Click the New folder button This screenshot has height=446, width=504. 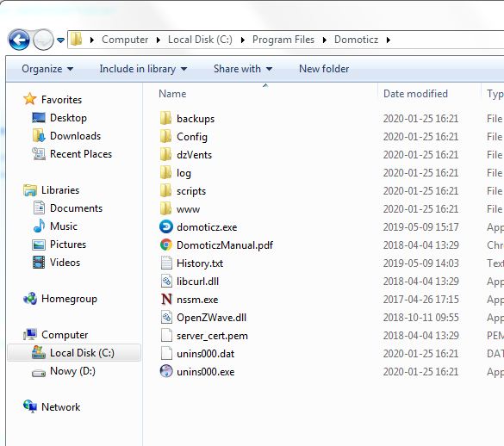click(324, 69)
